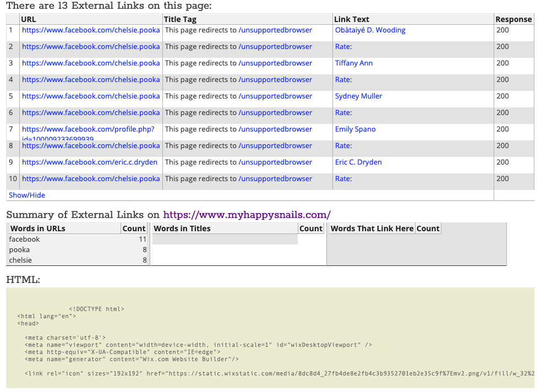
Task: Open the Facebook URL in row 5
Action: (91, 96)
